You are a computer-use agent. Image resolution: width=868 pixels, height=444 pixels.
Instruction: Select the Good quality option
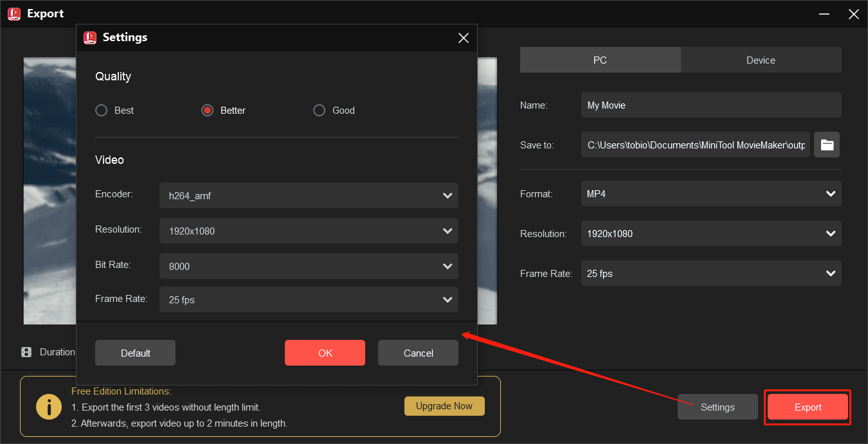(319, 110)
